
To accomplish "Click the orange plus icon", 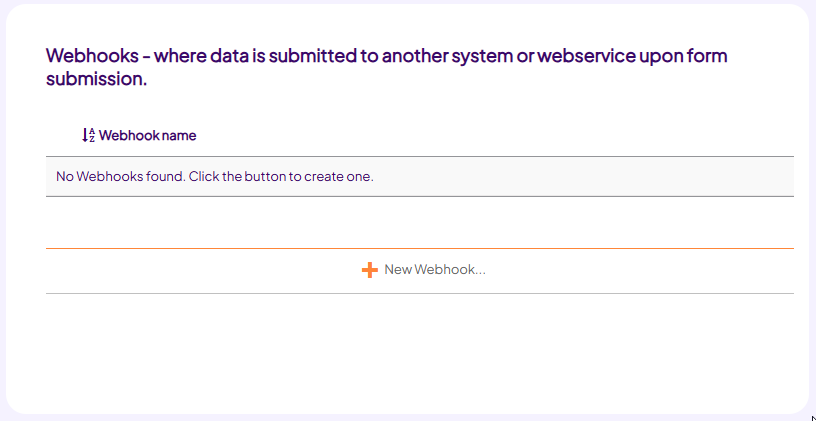I will click(x=369, y=270).
